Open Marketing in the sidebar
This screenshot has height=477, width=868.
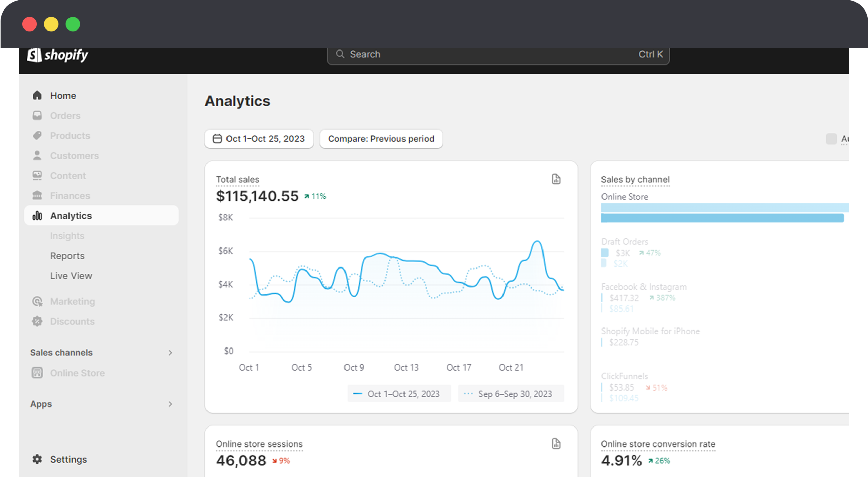101,301
